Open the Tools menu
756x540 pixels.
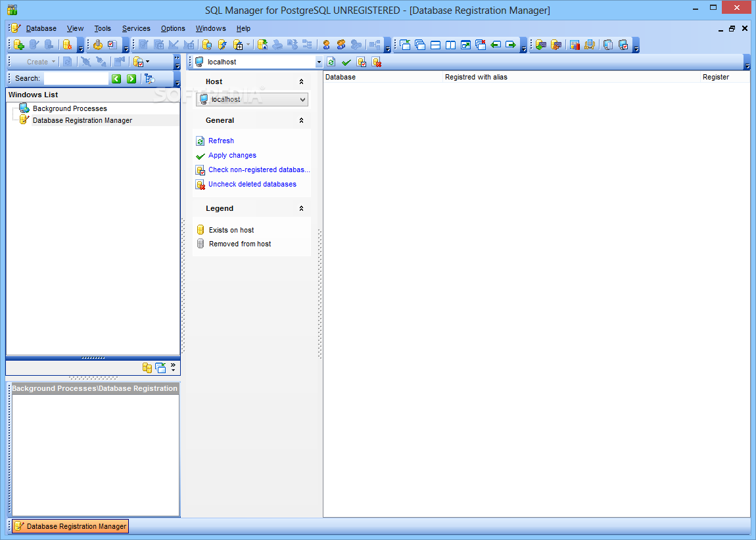103,28
